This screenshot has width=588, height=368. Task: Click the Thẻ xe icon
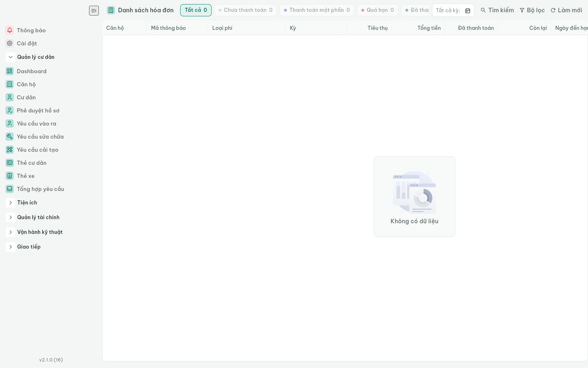[10, 176]
